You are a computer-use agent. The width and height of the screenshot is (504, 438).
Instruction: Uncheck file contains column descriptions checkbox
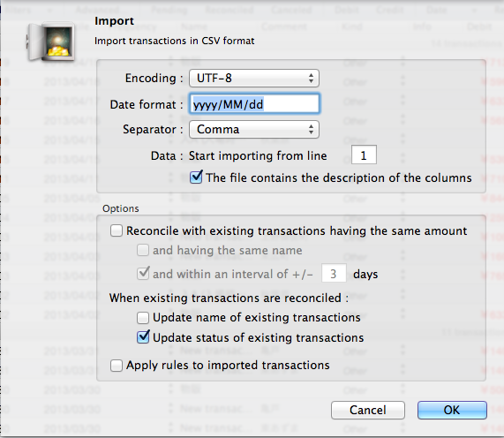196,177
